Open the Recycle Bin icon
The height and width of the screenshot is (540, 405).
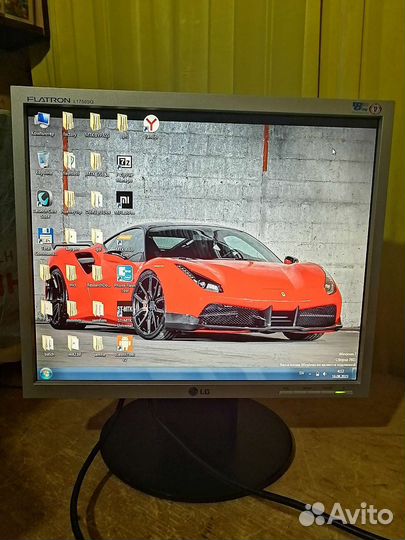[43, 160]
